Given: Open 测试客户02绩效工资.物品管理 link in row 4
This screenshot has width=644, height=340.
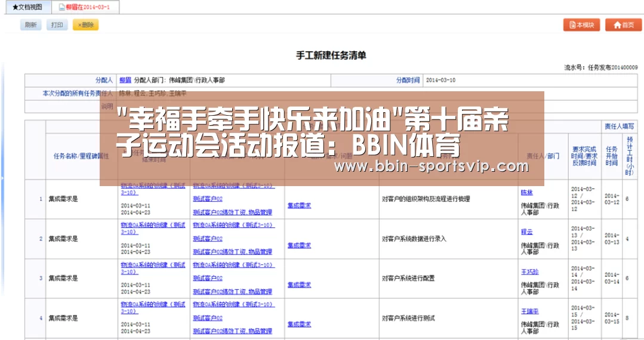Looking at the screenshot, I should 232,331.
